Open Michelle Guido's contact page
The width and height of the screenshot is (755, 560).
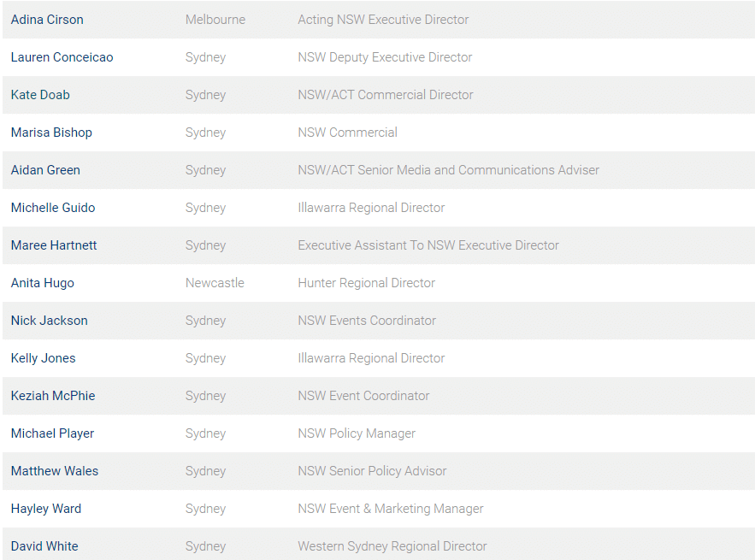(x=53, y=208)
